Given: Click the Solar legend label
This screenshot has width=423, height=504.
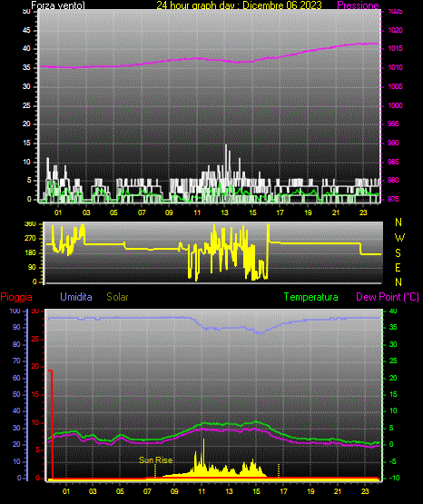Looking at the screenshot, I should [118, 297].
